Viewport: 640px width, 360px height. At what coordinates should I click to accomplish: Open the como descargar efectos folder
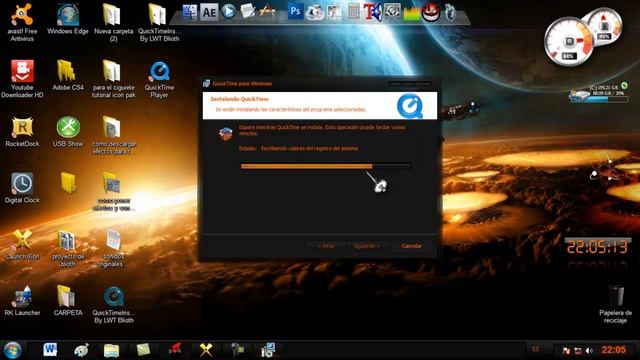(x=113, y=136)
